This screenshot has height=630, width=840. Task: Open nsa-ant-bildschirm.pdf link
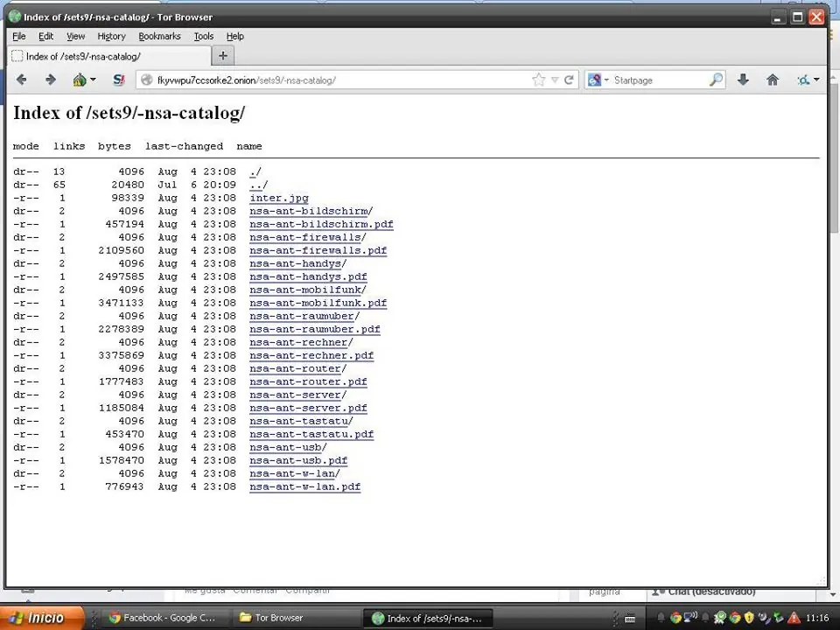pyautogui.click(x=321, y=225)
